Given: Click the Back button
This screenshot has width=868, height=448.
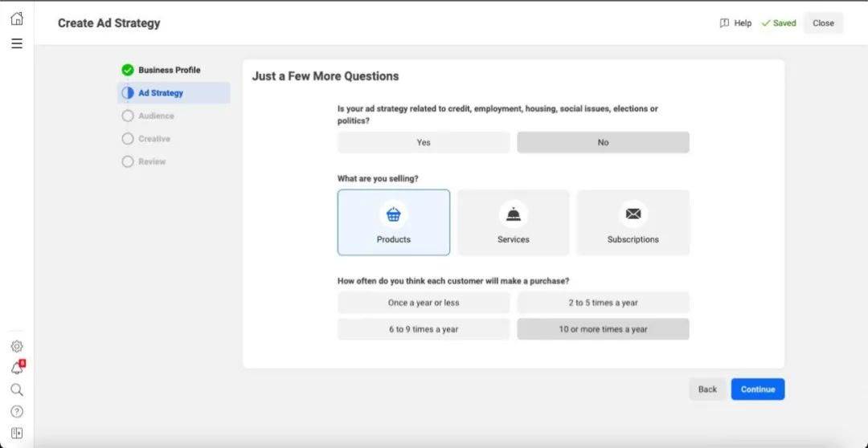Looking at the screenshot, I should pyautogui.click(x=707, y=389).
